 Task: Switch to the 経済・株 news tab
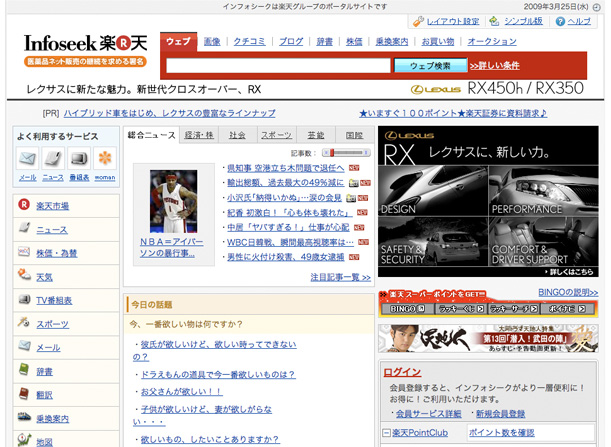(199, 135)
